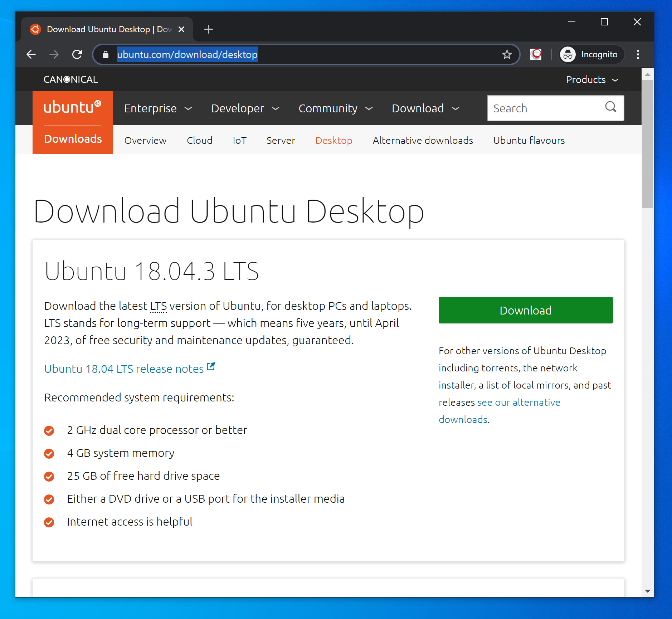Screen dimensions: 672x619
Task: Click the magnifying glass search icon
Action: 611,107
